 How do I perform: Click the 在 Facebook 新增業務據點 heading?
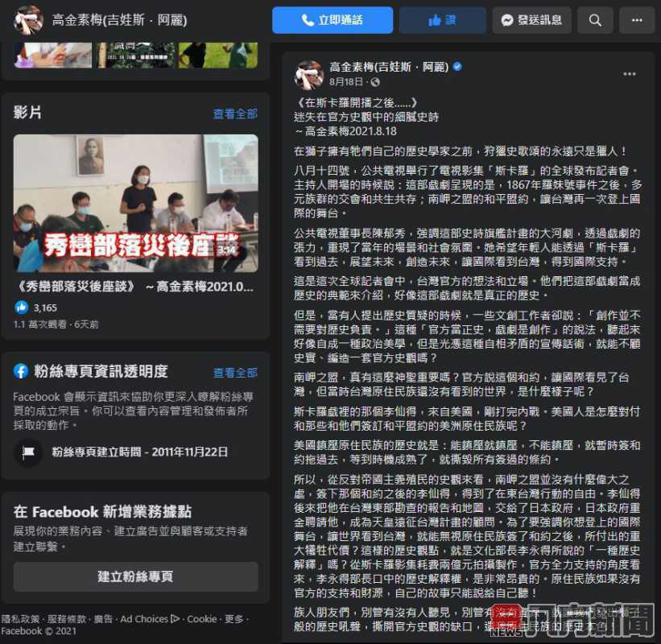click(102, 512)
